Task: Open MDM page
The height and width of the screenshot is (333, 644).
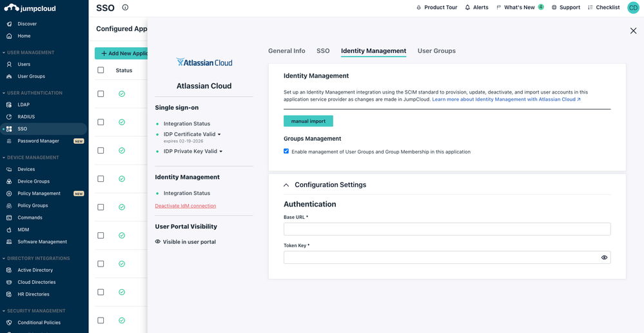Action: pos(23,230)
